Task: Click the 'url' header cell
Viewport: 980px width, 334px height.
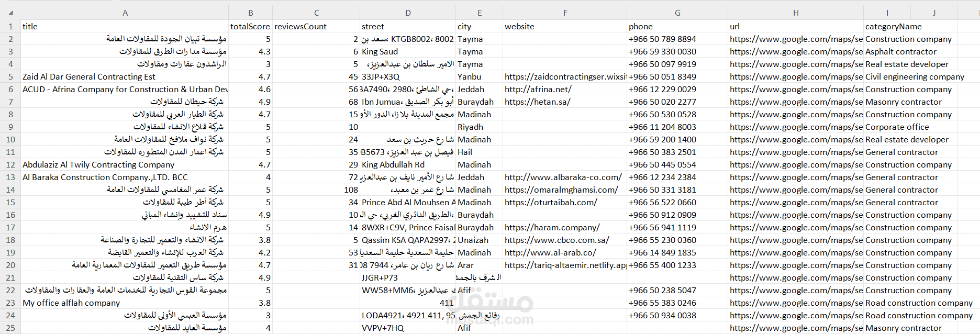Action: (x=796, y=26)
